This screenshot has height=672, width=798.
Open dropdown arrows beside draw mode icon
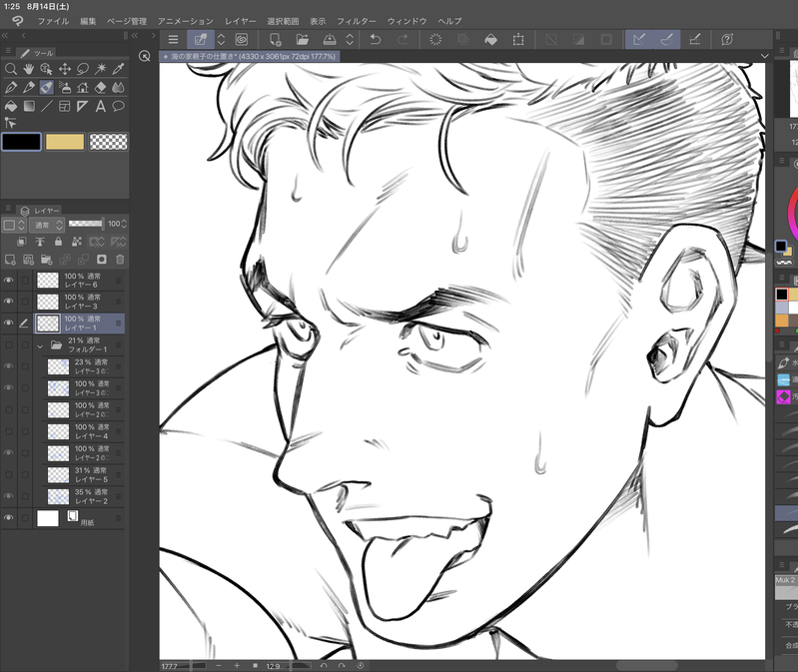click(x=221, y=40)
